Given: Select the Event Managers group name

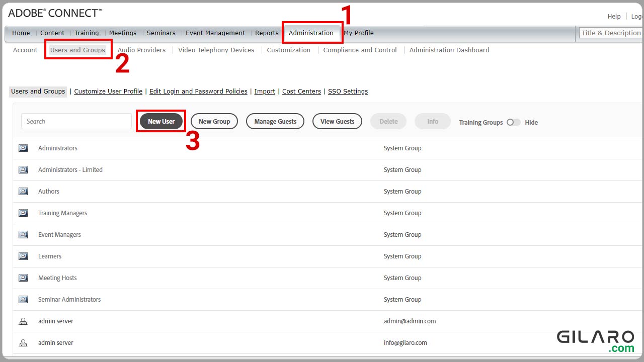Looking at the screenshot, I should (x=59, y=235).
